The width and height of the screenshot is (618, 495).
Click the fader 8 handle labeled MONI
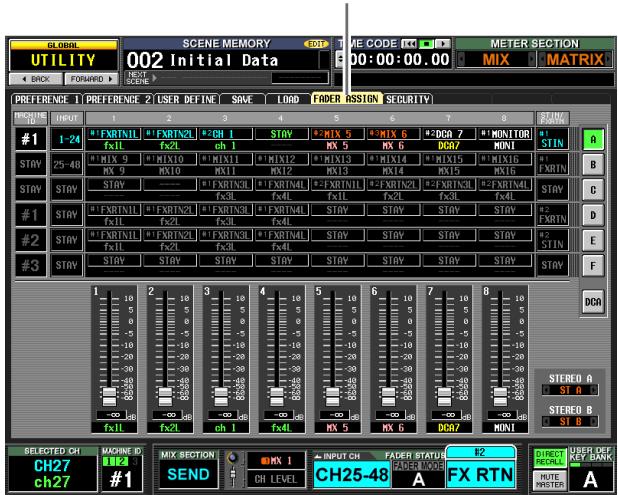501,396
